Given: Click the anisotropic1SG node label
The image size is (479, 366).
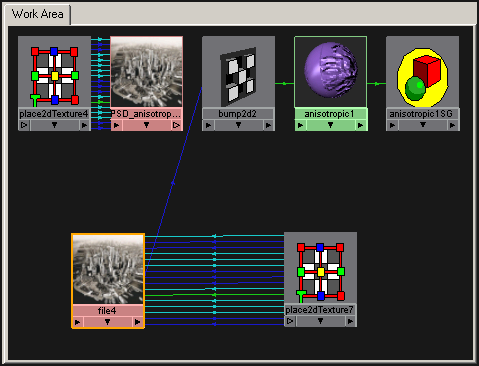Looking at the screenshot, I should (421, 114).
